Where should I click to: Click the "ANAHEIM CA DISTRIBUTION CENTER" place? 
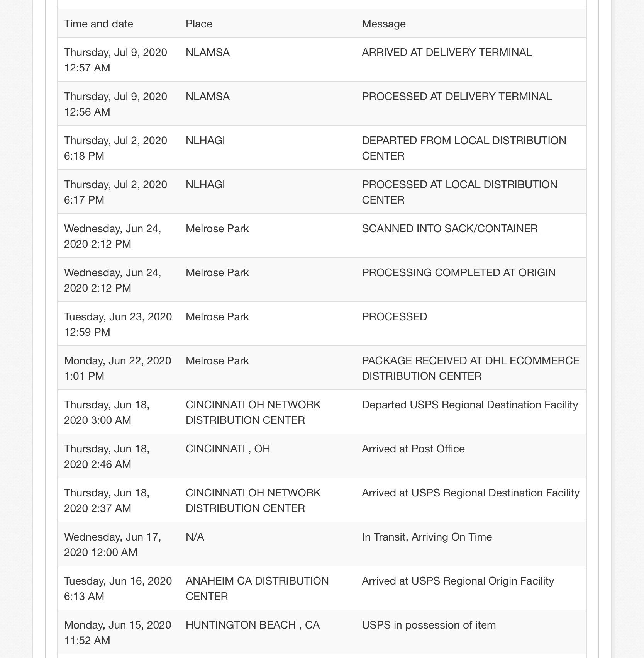click(257, 588)
